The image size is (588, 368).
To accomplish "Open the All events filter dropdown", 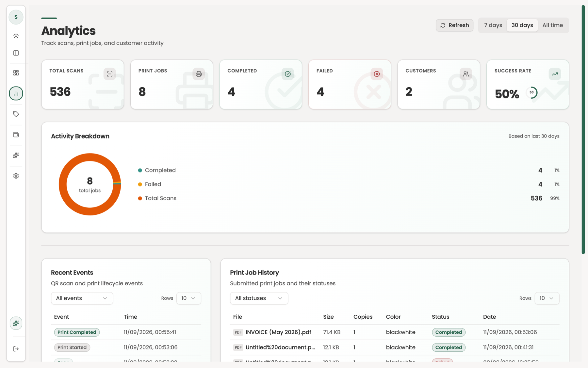I will [82, 298].
